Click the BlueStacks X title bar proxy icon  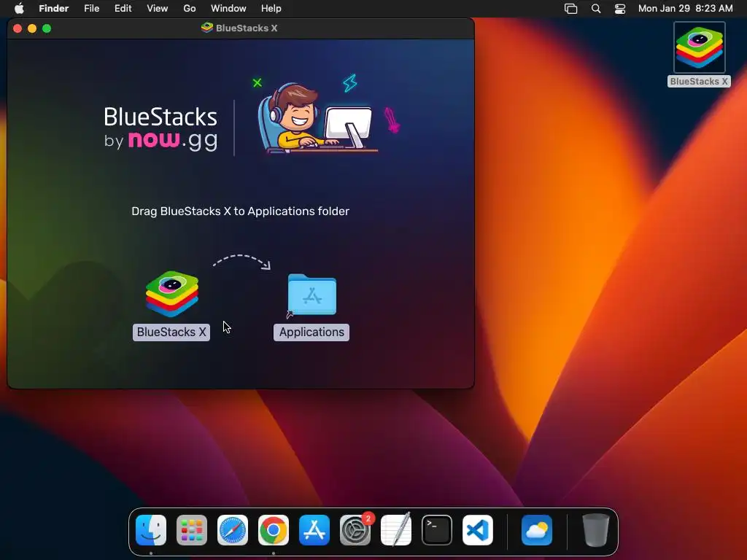[206, 28]
